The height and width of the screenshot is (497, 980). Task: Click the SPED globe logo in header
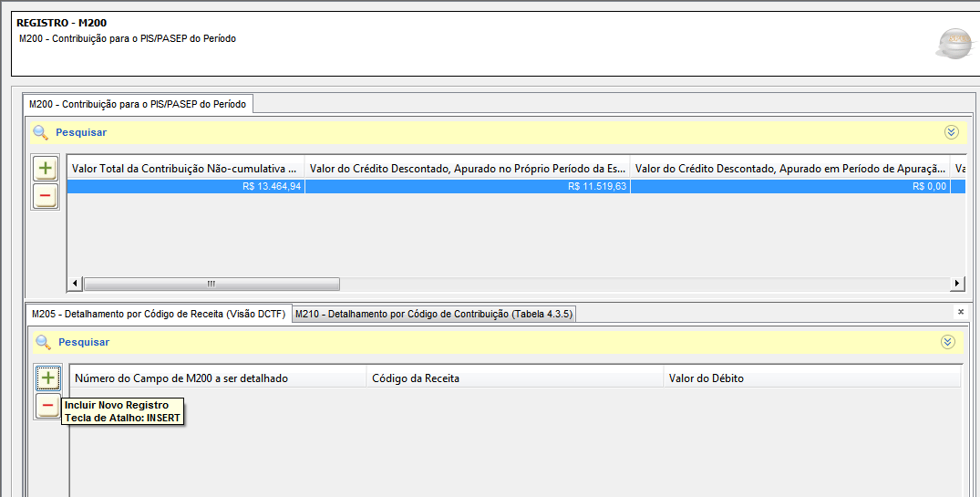coord(955,43)
